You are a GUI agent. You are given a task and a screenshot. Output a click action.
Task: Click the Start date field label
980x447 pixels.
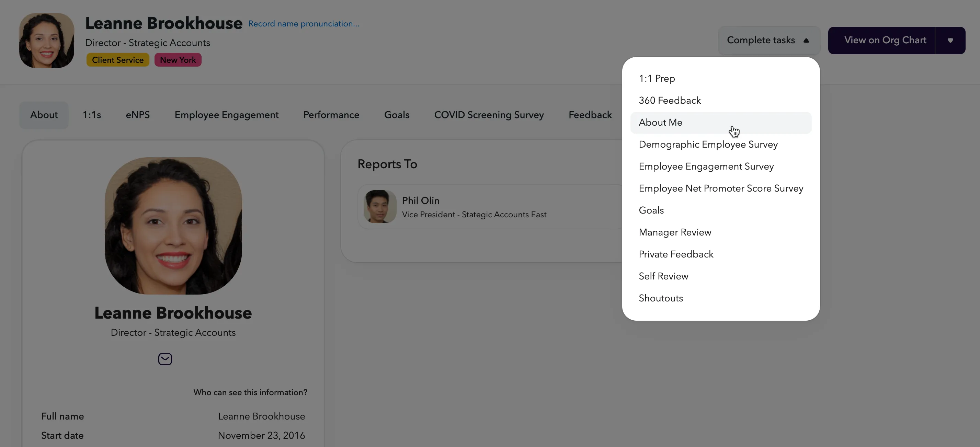(x=62, y=436)
